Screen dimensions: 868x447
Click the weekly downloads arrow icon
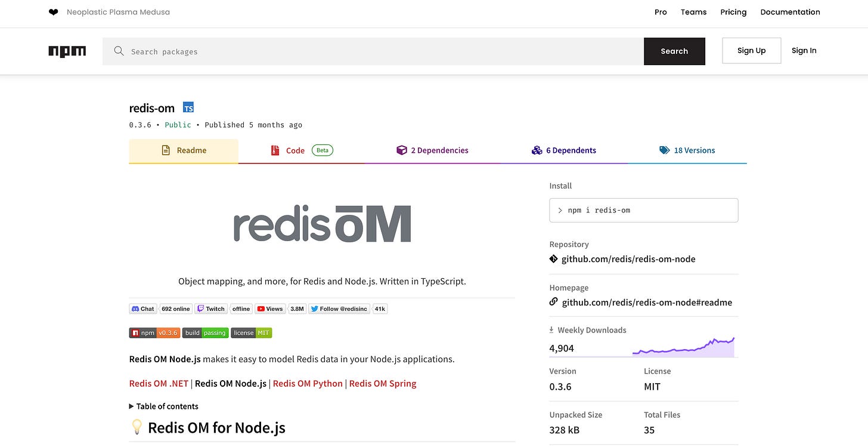pos(551,330)
